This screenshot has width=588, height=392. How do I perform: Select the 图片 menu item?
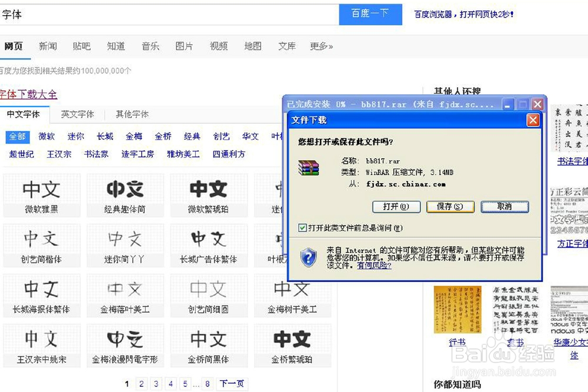pos(184,46)
